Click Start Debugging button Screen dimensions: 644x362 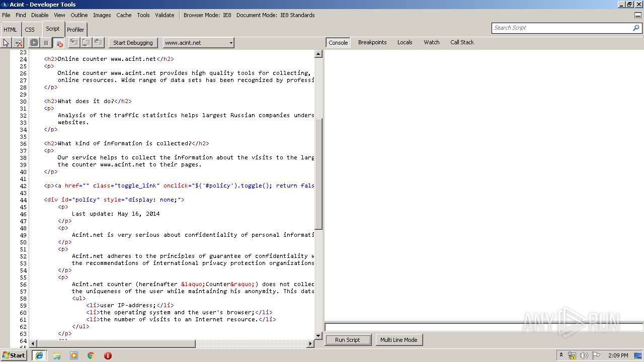133,43
